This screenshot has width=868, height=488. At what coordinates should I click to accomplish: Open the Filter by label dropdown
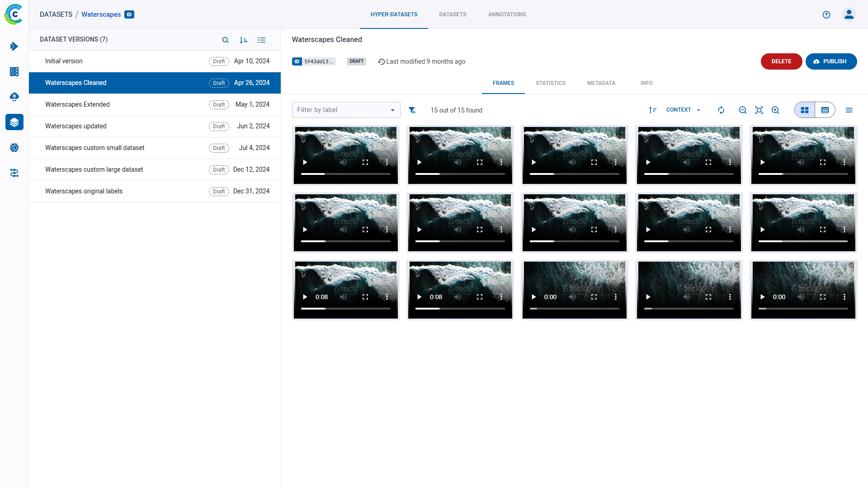click(x=346, y=110)
